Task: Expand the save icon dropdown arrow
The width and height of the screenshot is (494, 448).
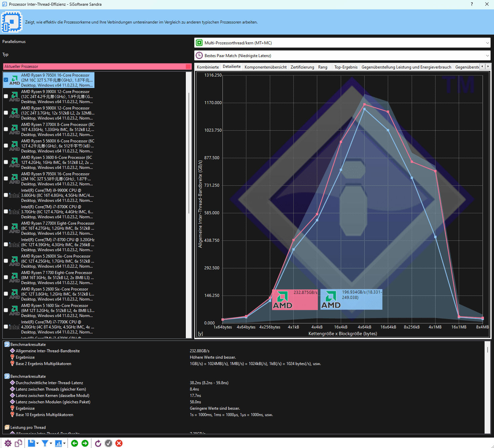Action: coord(37,443)
